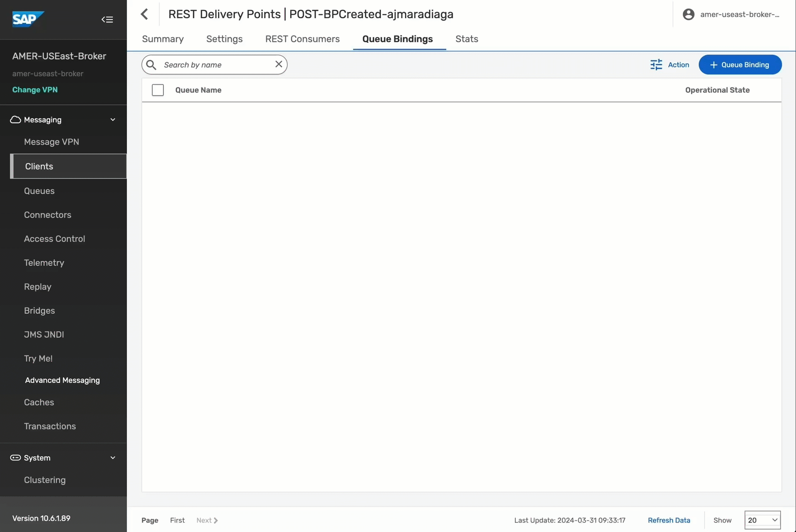Click the user account icon
796x532 pixels.
pyautogui.click(x=689, y=14)
